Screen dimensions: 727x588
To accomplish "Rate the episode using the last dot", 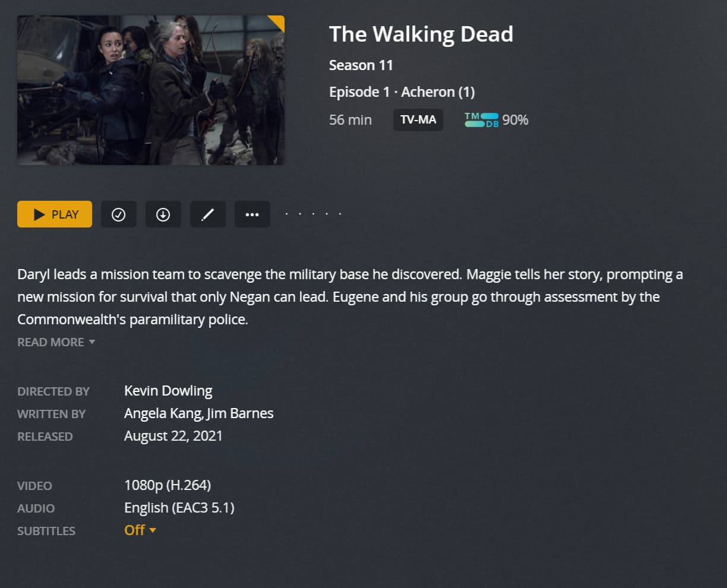I will point(340,214).
